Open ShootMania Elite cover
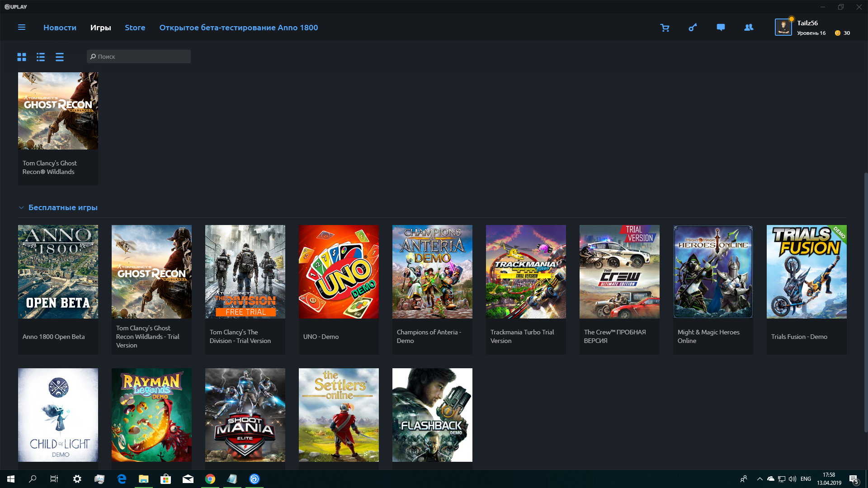Screen dimensions: 868x488 tap(245, 415)
